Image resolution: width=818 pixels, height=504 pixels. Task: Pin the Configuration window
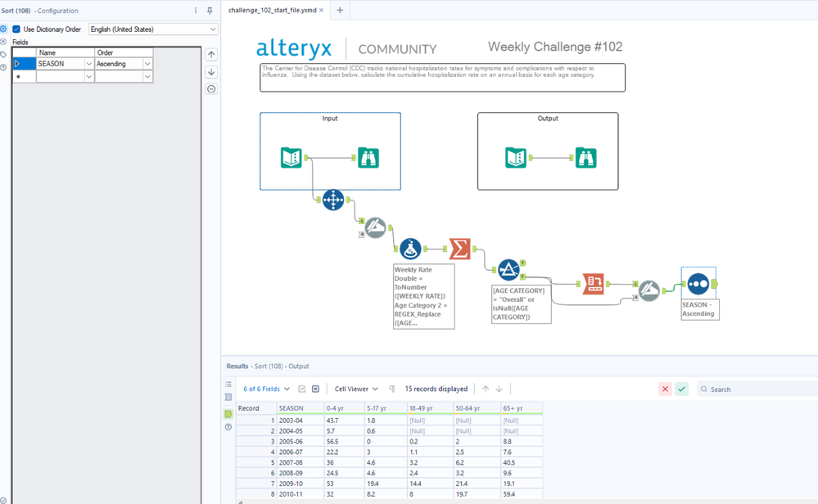pyautogui.click(x=210, y=11)
